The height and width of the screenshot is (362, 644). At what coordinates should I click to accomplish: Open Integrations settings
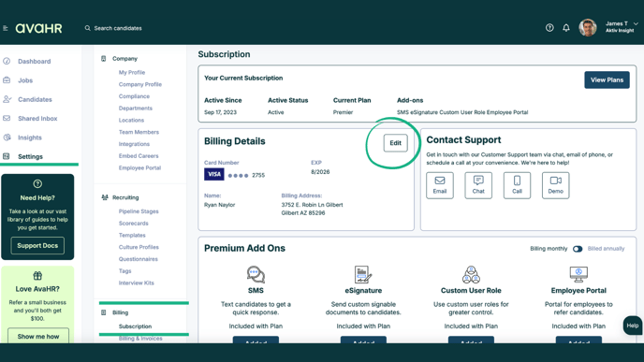point(134,144)
